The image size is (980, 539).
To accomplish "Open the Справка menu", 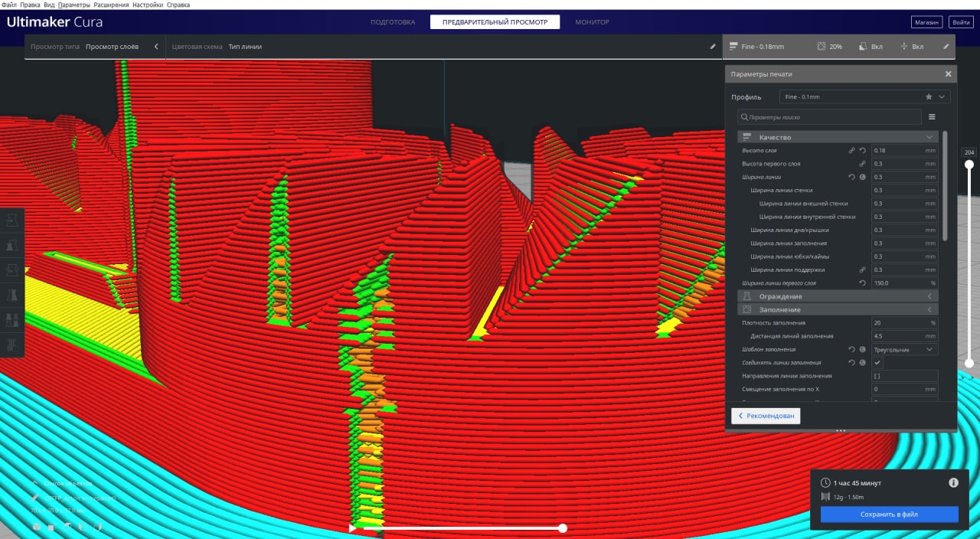I will 178,5.
